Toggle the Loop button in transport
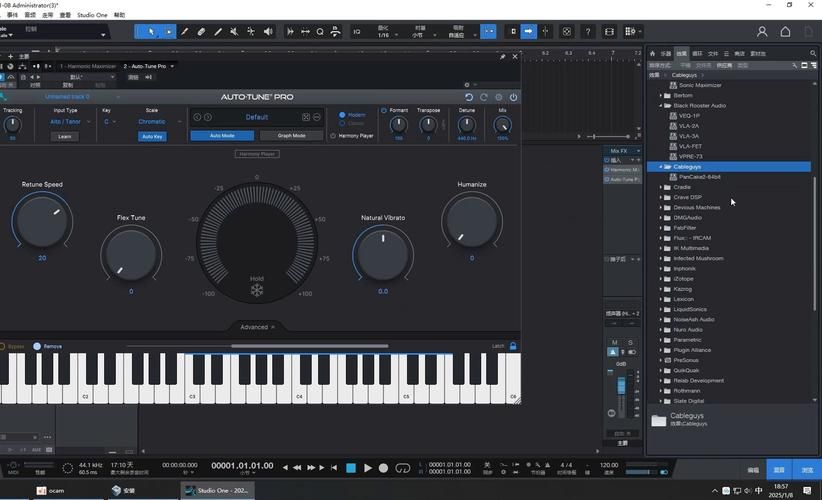The image size is (822, 500). [x=403, y=468]
